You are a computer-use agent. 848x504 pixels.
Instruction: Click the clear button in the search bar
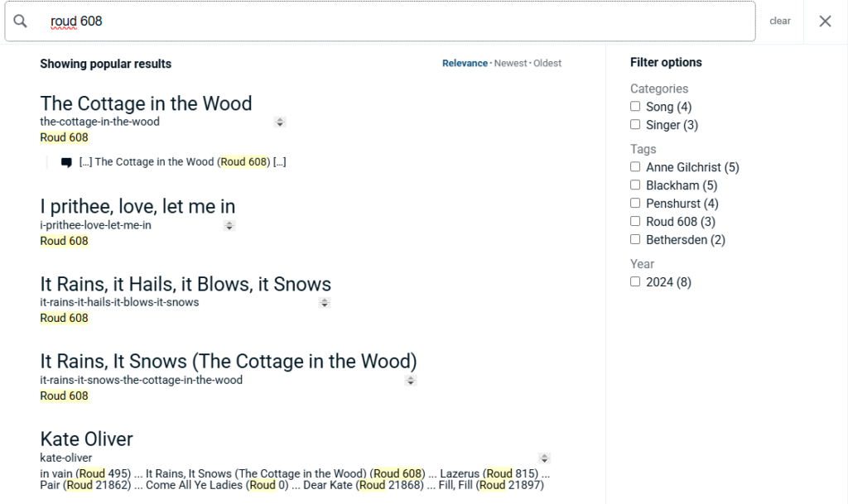(x=779, y=21)
